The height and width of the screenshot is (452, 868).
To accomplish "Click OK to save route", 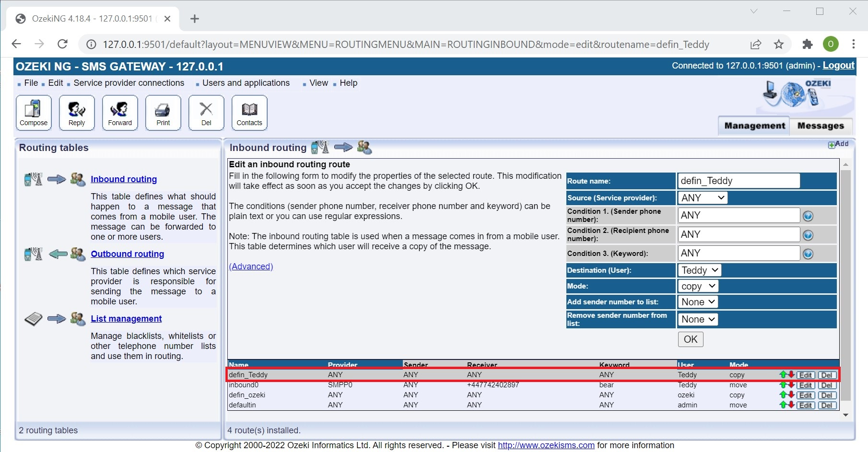I will 691,339.
